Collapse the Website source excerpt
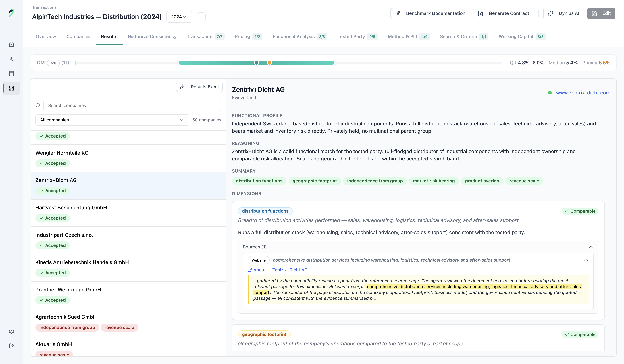The height and width of the screenshot is (364, 624). pos(586,260)
